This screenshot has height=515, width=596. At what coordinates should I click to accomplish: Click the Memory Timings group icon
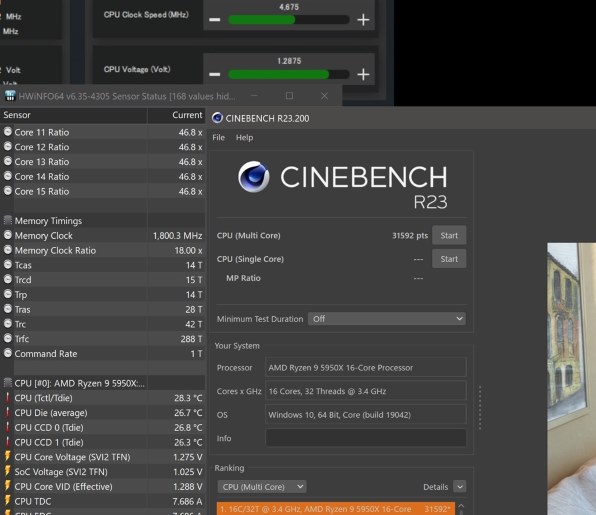point(8,220)
